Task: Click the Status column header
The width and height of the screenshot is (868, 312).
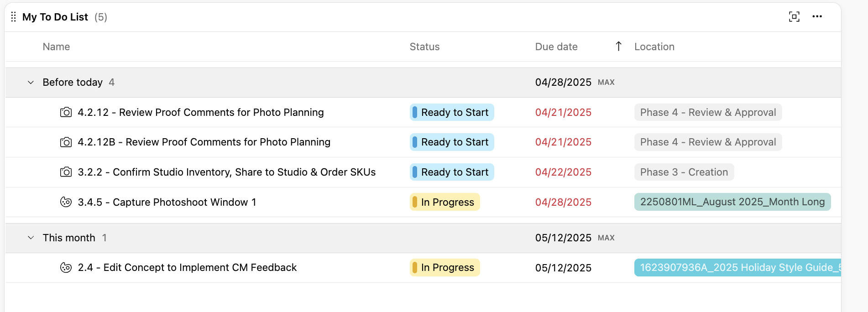Action: point(424,47)
